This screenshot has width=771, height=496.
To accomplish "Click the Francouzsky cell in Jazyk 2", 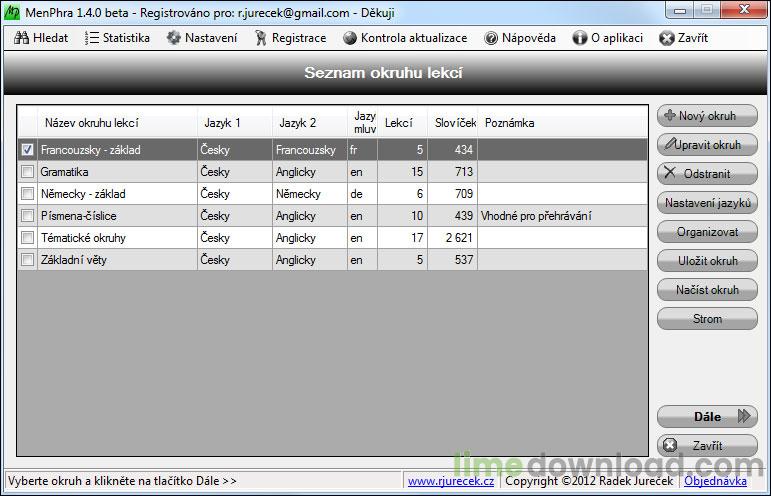I will coord(310,149).
